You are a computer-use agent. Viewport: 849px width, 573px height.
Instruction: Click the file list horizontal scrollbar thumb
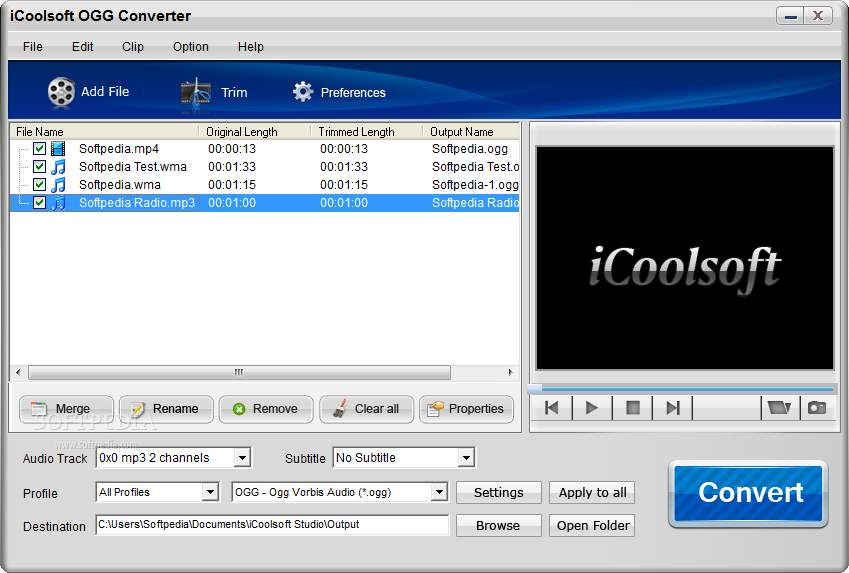239,372
